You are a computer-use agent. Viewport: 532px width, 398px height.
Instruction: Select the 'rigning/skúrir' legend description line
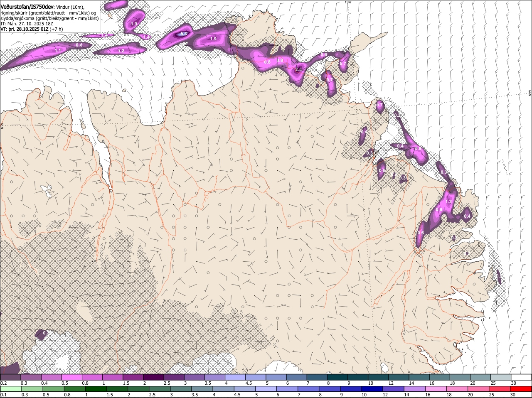click(x=48, y=13)
